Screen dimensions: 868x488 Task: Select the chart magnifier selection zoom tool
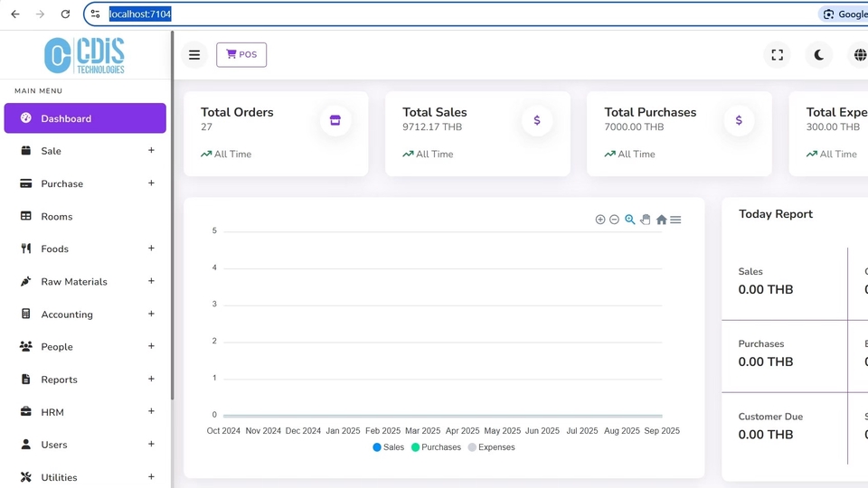[630, 220]
